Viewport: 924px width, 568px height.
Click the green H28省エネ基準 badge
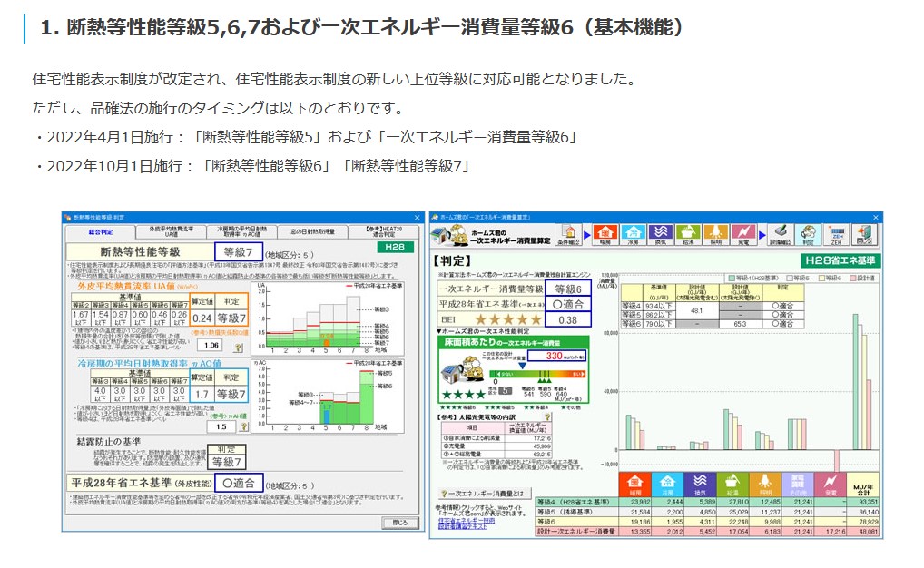click(x=840, y=260)
